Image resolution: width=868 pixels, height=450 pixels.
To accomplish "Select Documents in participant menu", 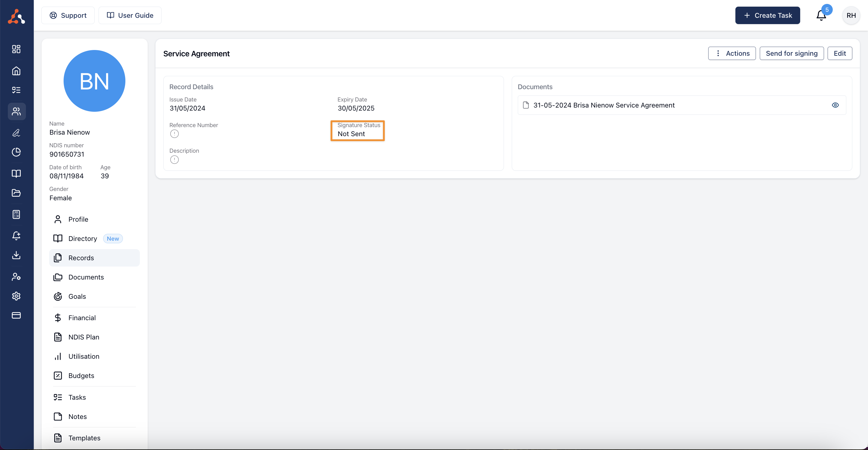I will click(94, 277).
